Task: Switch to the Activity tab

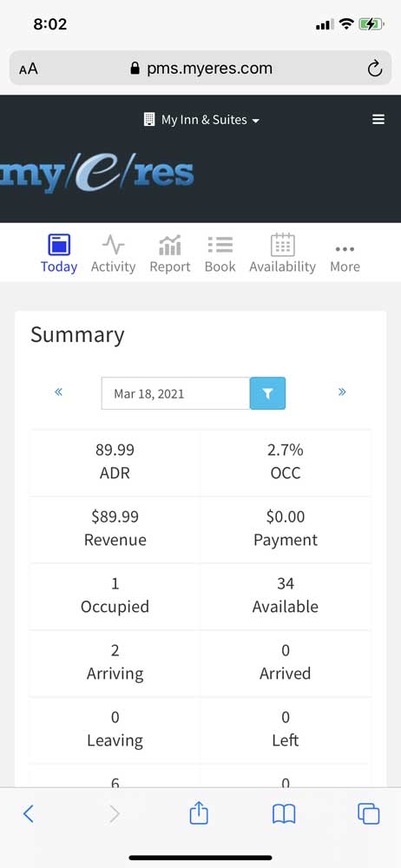Action: coord(113,254)
